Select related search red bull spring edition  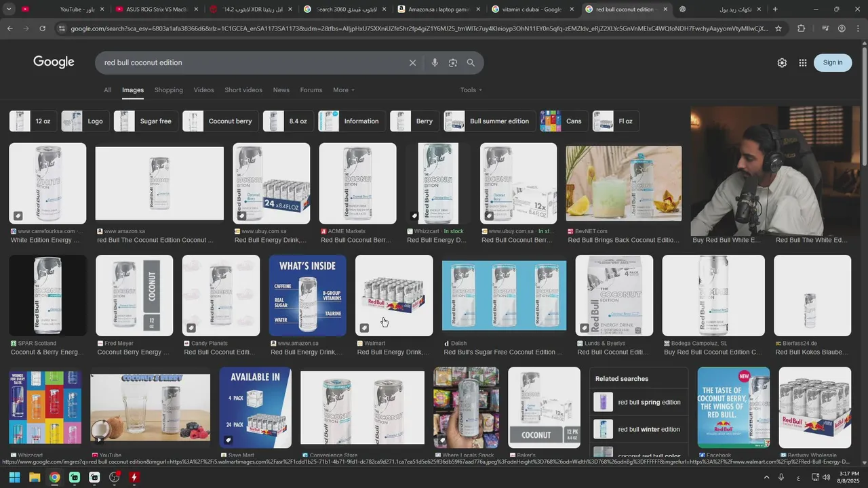coord(637,402)
